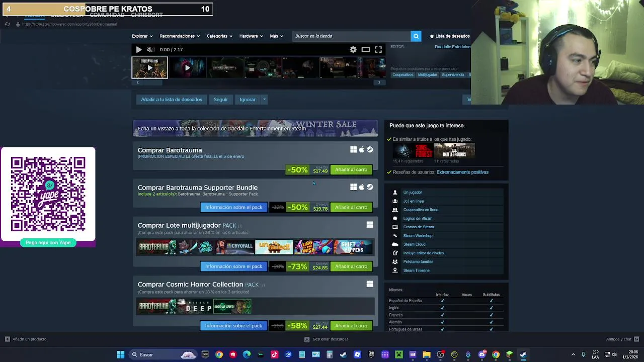The width and height of the screenshot is (644, 362).
Task: Click the macOS icon in Comprar Barotrauma row
Action: click(362, 149)
